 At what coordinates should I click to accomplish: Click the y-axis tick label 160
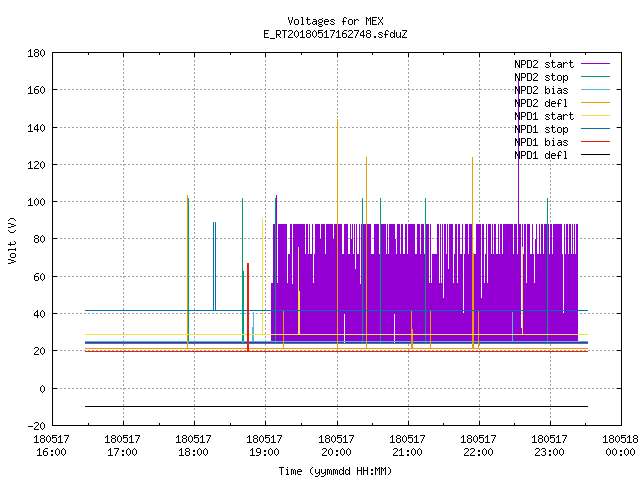(x=36, y=90)
